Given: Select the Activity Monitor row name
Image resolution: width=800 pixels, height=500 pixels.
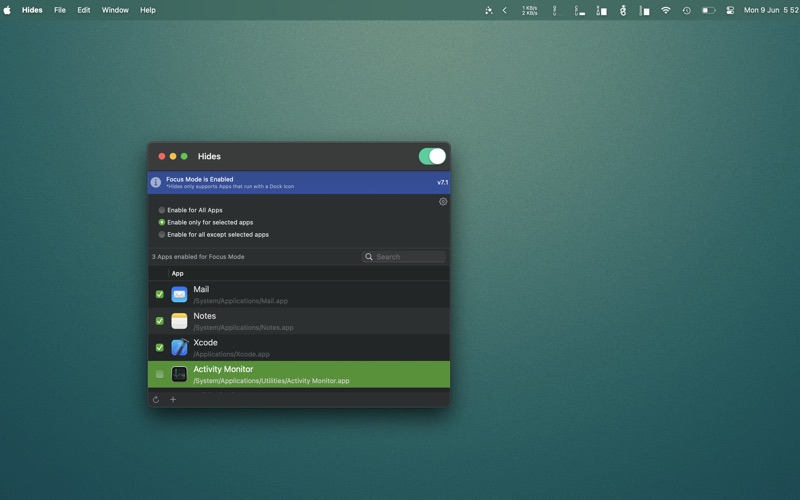Looking at the screenshot, I should point(223,369).
